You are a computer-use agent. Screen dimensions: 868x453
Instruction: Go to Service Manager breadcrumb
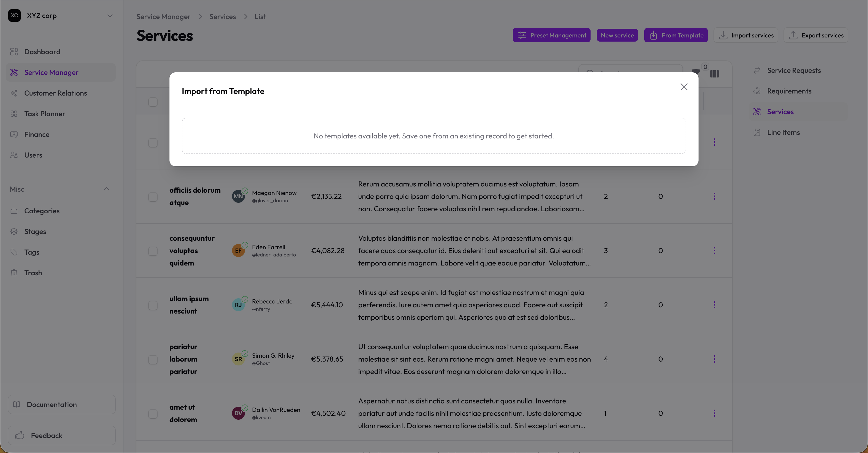point(164,17)
